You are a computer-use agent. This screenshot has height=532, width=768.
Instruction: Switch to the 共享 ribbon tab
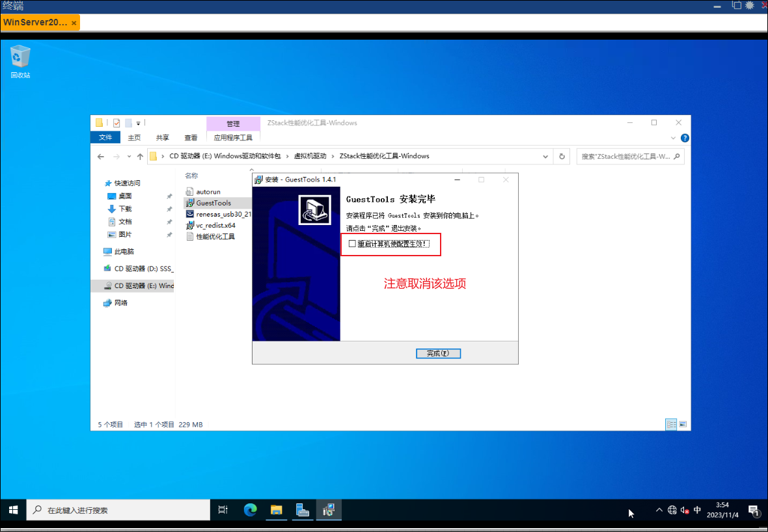(163, 137)
